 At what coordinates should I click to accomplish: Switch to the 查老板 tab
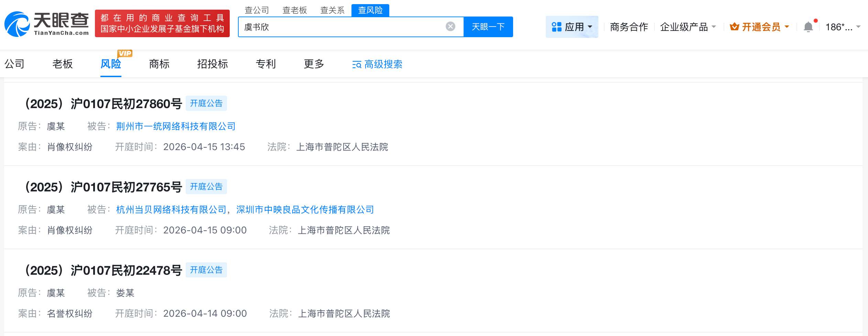point(294,10)
